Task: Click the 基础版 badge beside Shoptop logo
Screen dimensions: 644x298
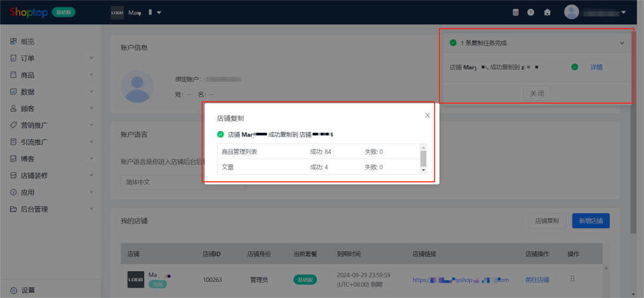Action: coord(64,13)
